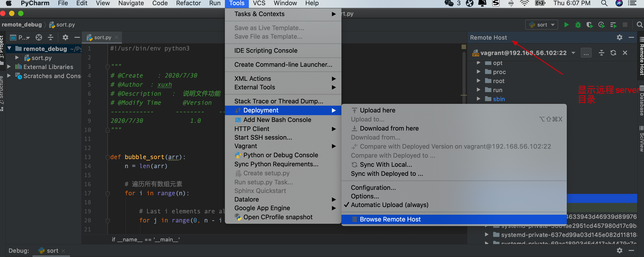Open the profiler run icon
This screenshot has width=644, height=257.
point(601,25)
